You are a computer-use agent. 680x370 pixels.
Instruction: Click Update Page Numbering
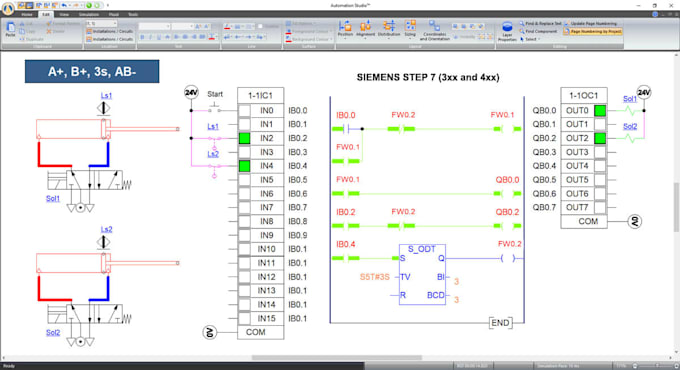click(x=591, y=23)
